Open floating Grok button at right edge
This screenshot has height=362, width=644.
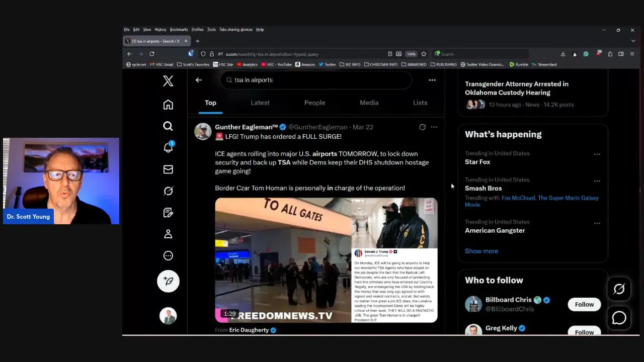point(619,289)
